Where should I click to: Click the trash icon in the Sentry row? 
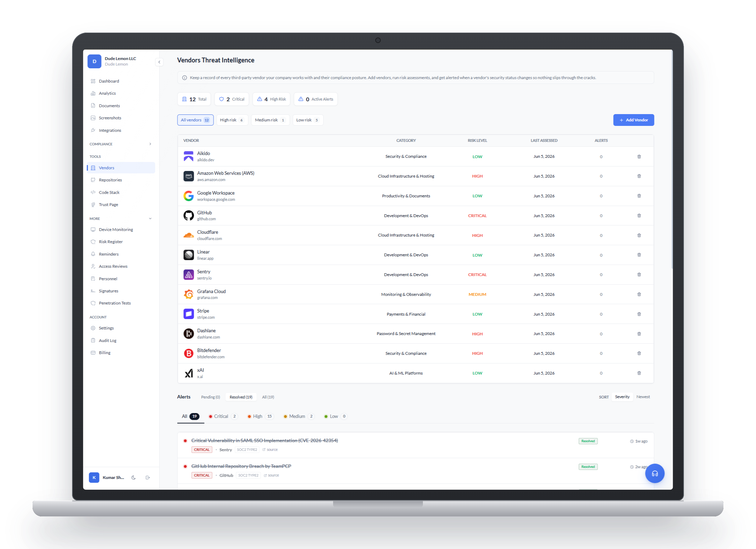tap(639, 275)
